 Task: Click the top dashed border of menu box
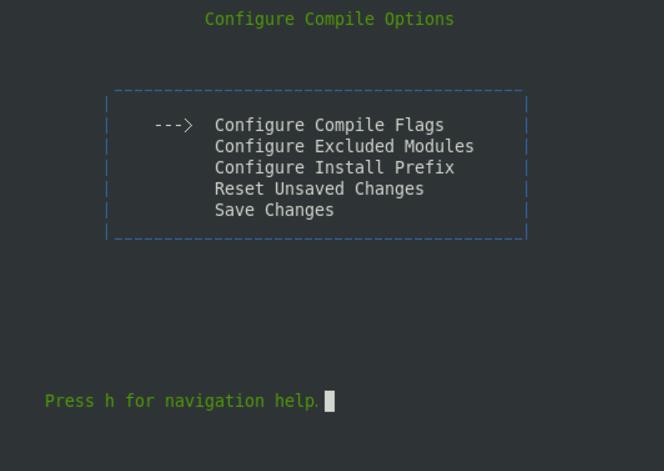click(x=318, y=90)
